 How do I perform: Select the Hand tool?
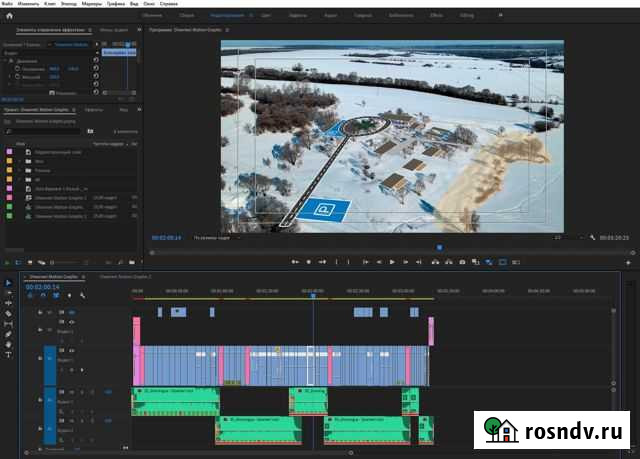pyautogui.click(x=8, y=345)
